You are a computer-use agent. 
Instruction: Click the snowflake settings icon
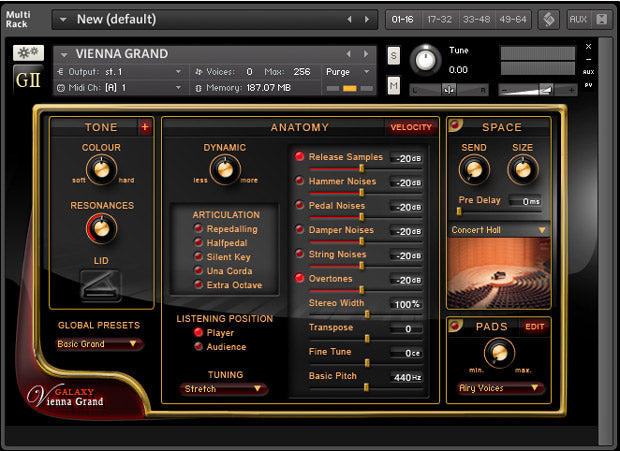point(27,53)
